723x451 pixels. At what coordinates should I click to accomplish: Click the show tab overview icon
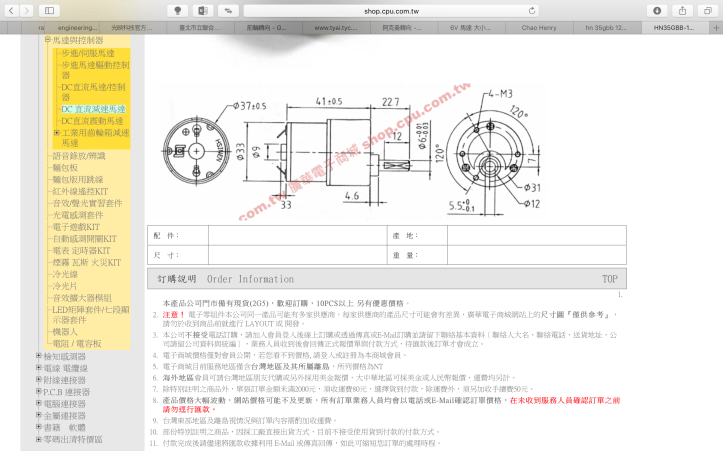pos(706,9)
